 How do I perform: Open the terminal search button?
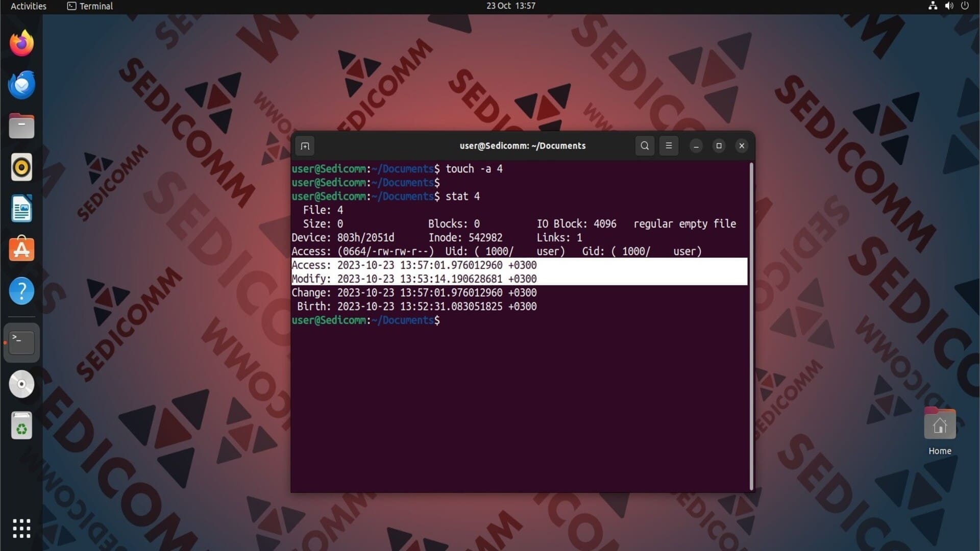[x=645, y=146]
